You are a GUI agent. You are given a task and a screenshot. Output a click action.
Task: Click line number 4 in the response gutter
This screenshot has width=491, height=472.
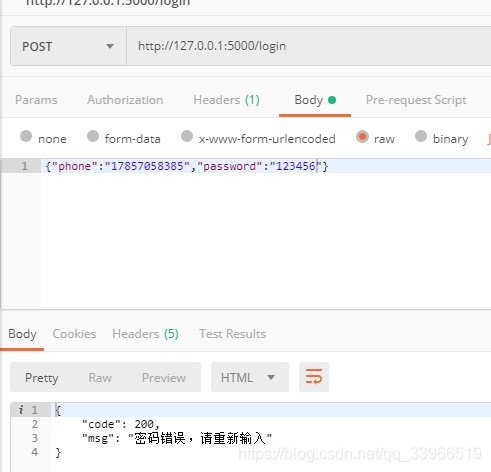[x=35, y=452]
